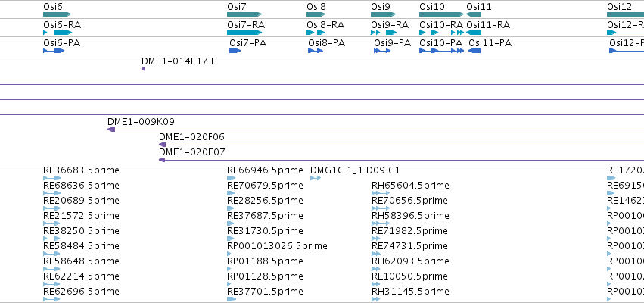Select the RP001013026.5prime label
644x303 pixels.
tap(277, 246)
